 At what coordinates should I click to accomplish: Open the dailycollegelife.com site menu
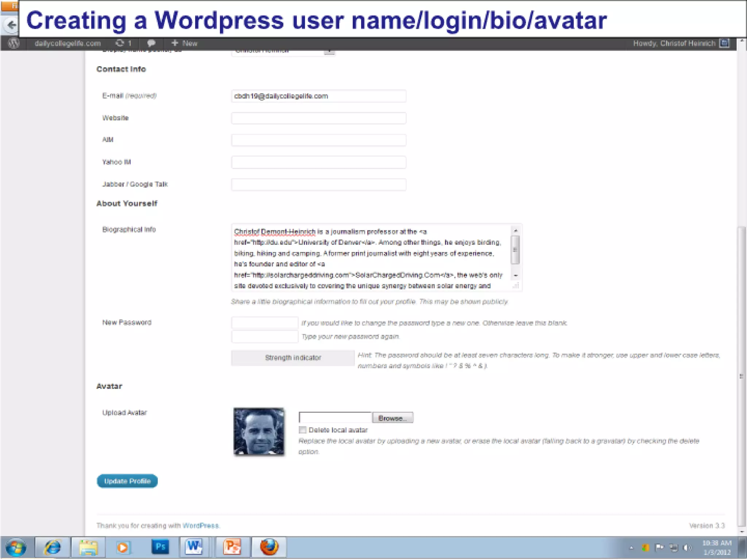click(67, 43)
